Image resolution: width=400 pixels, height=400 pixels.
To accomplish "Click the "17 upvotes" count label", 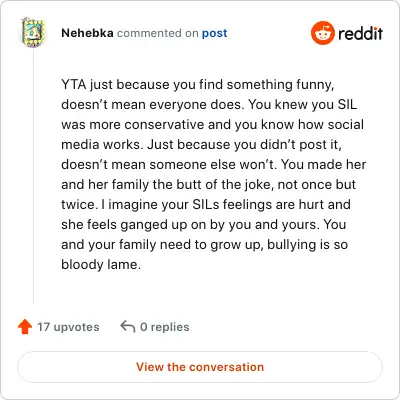I will pos(68,327).
